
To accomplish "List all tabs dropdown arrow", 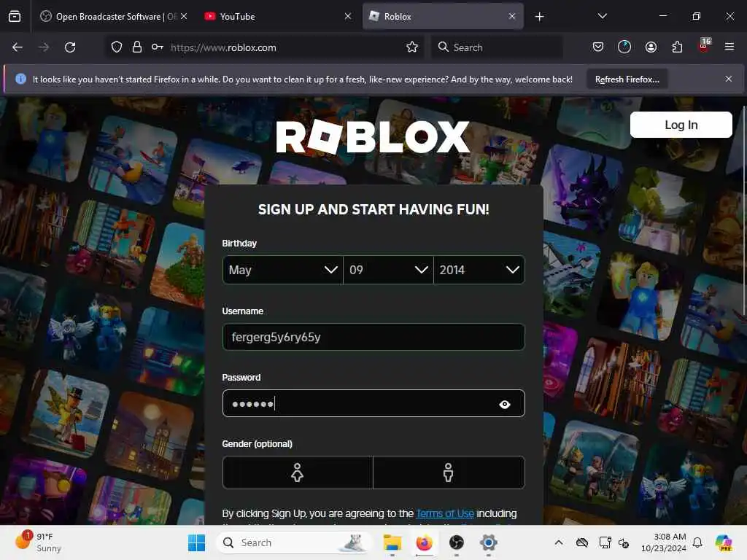I will click(x=602, y=16).
